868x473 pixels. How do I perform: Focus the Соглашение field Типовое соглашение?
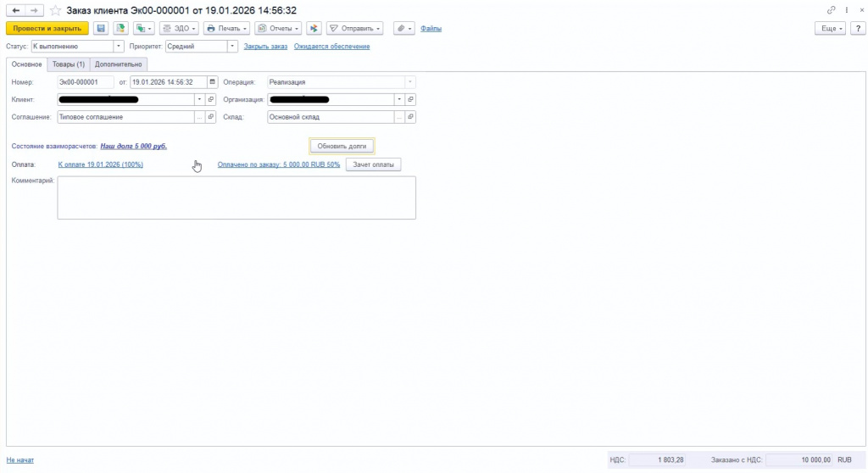point(125,117)
